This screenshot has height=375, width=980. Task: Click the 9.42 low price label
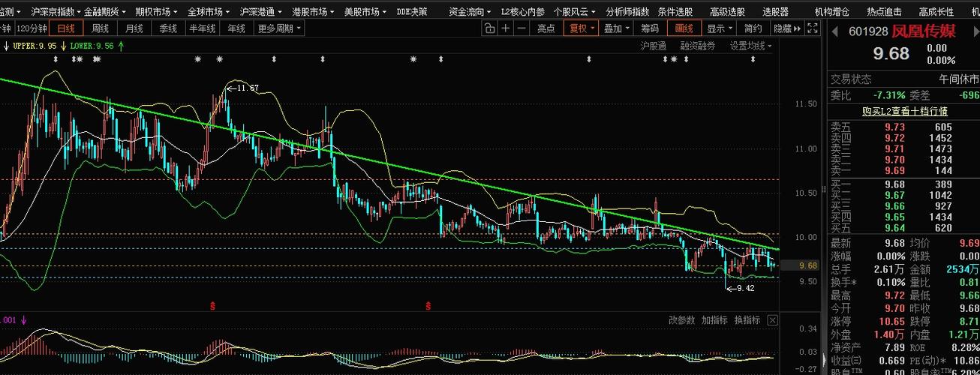pos(745,288)
